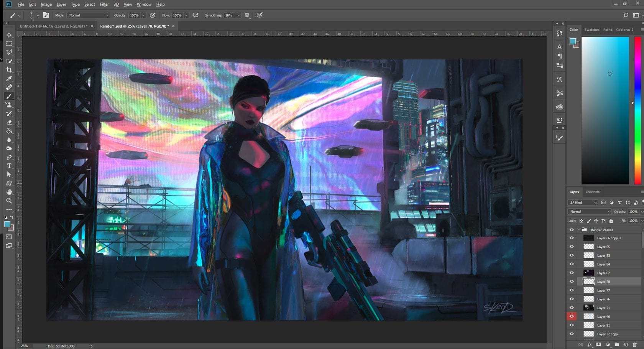Image resolution: width=644 pixels, height=349 pixels.
Task: Select the Eyedropper tool
Action: [x=9, y=79]
